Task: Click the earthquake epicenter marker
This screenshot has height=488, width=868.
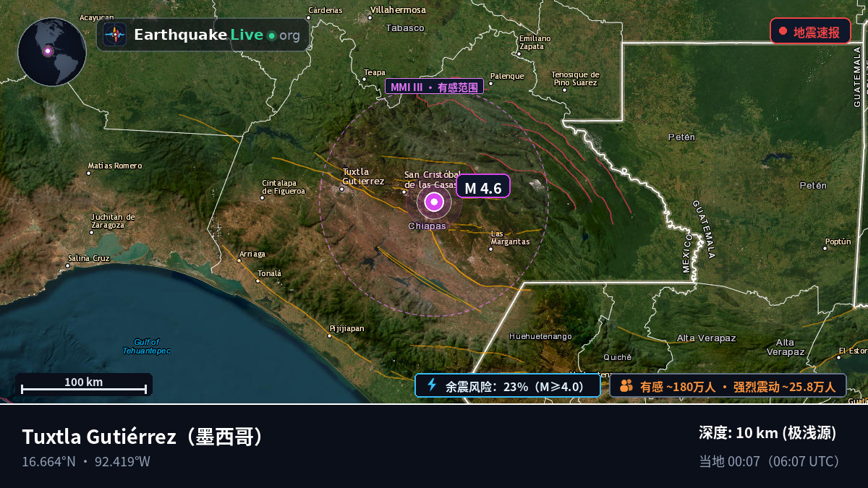Action: pyautogui.click(x=434, y=202)
